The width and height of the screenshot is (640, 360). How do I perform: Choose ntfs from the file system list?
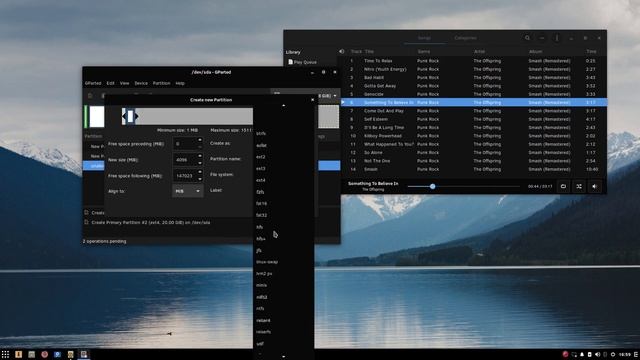[283, 309]
